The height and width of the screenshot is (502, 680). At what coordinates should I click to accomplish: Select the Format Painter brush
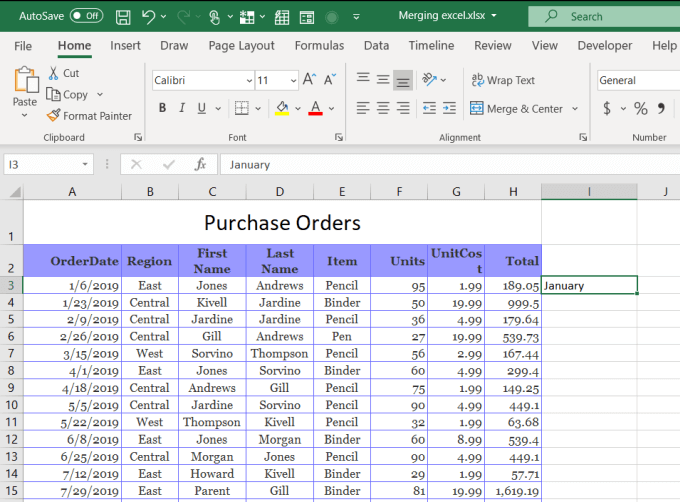[x=89, y=116]
